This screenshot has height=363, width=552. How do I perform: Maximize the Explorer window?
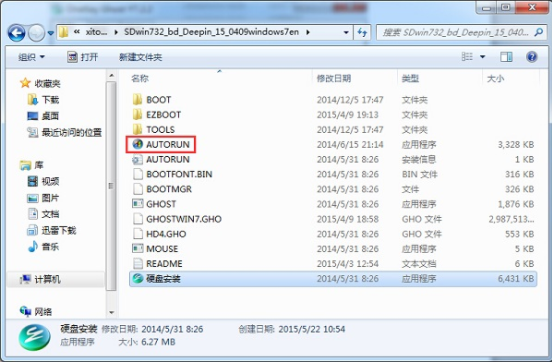pos(506,7)
